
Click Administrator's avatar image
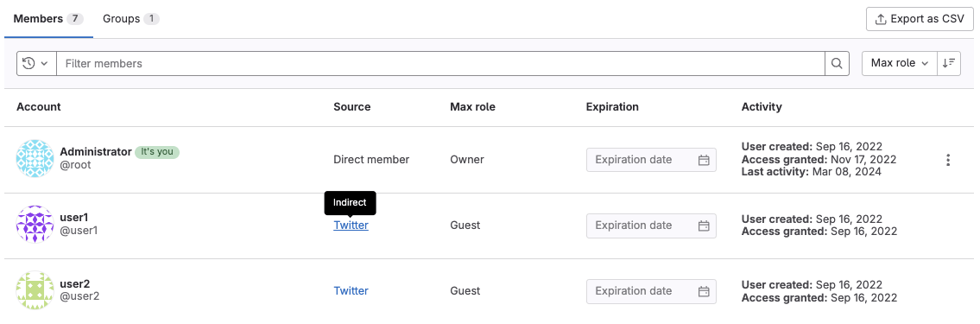pos(35,159)
